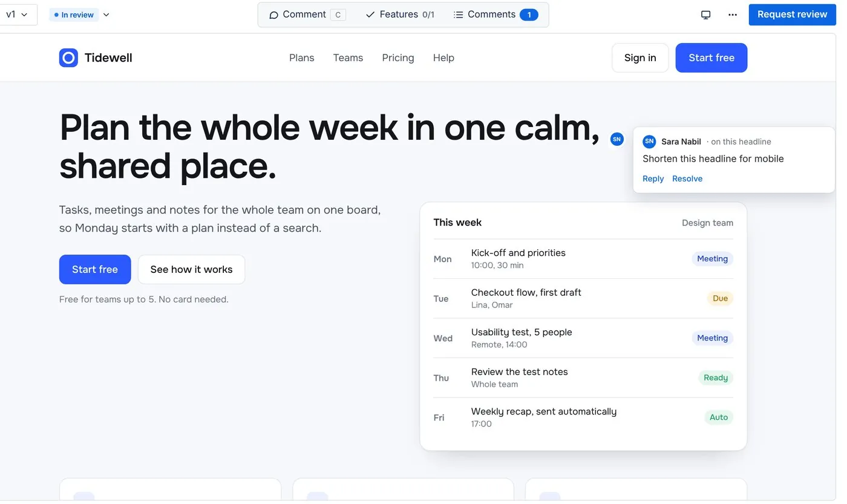This screenshot has width=847, height=504.
Task: Click the 'Shorten this headline for mobile' comment text
Action: click(x=713, y=159)
